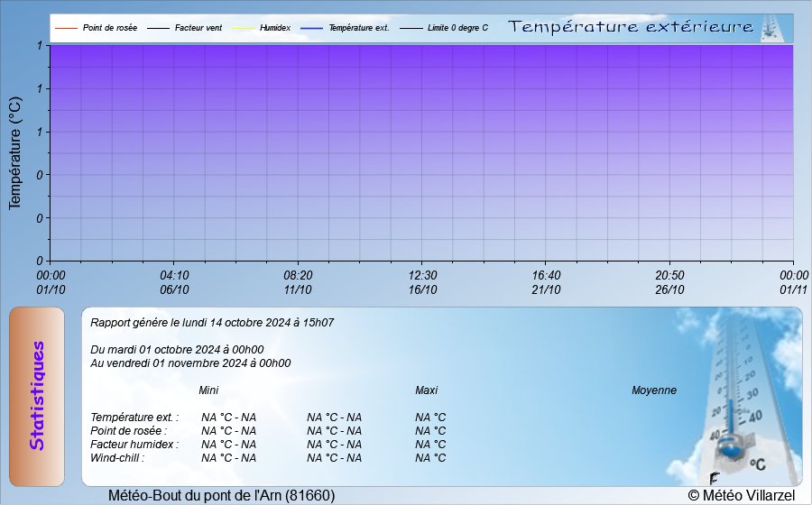Click the red Point de rosée legend line

(66, 28)
